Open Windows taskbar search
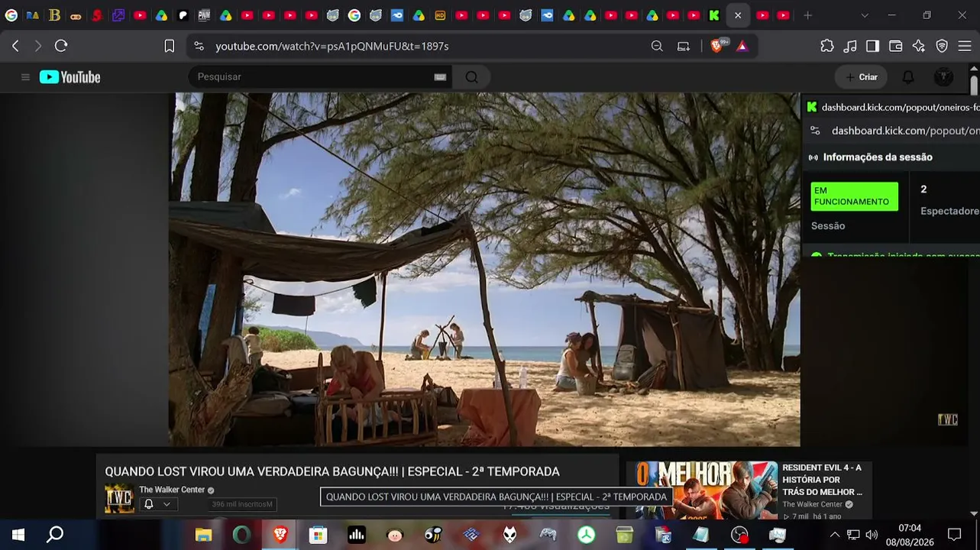This screenshot has height=550, width=980. tap(55, 535)
